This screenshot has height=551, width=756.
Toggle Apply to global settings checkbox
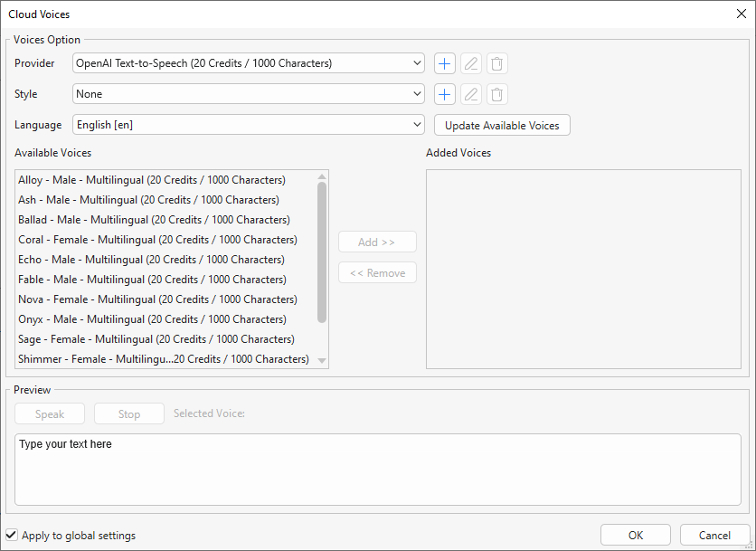coord(12,536)
